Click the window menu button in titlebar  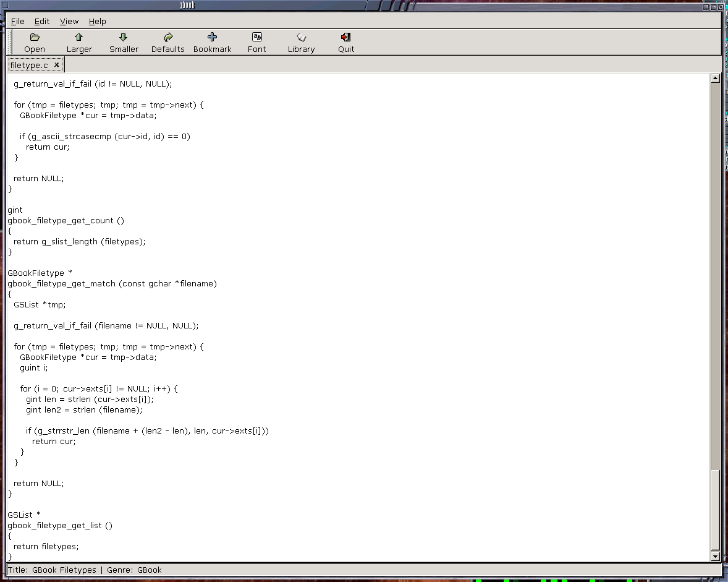point(6,6)
